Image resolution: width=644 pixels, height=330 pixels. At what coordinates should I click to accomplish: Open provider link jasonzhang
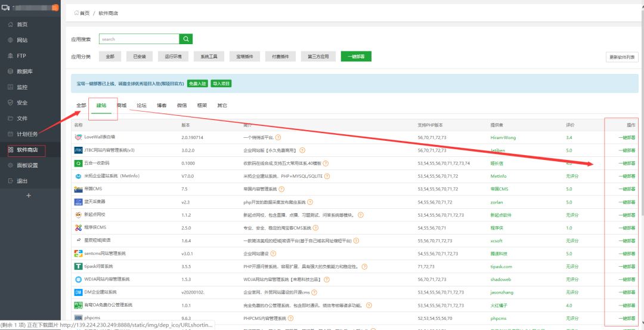point(501,292)
